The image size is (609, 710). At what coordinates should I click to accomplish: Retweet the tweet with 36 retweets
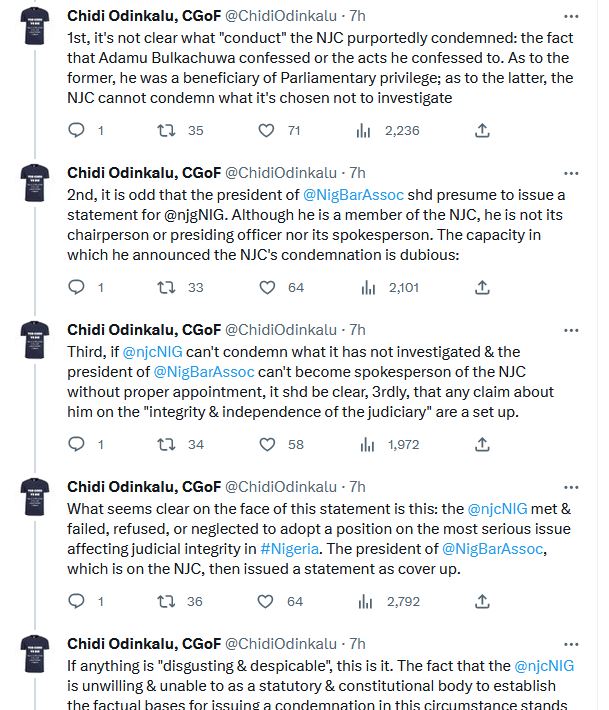tap(172, 601)
